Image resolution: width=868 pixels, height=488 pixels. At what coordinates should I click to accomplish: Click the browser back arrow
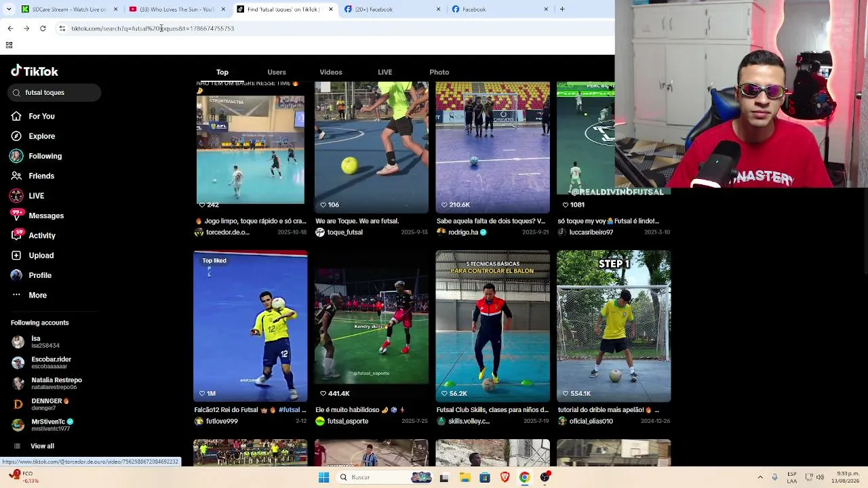10,28
